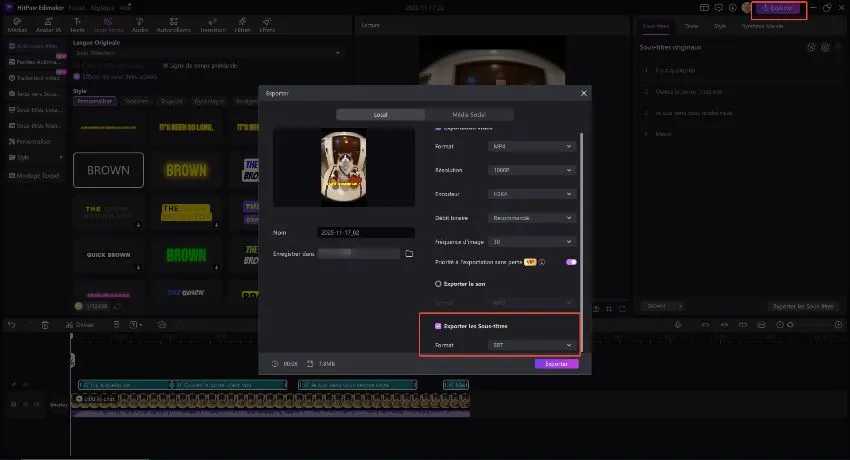Open the video Format MP4 dropdown
Viewport: 850px width, 460px height.
point(533,146)
